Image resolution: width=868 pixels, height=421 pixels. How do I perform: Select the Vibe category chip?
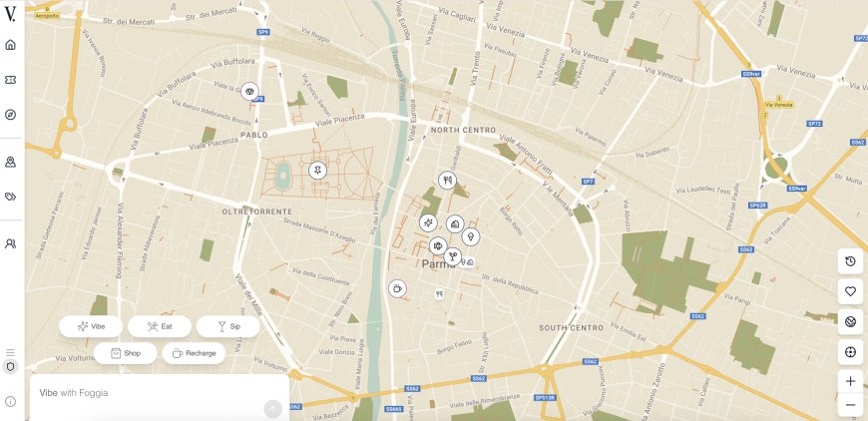(91, 326)
